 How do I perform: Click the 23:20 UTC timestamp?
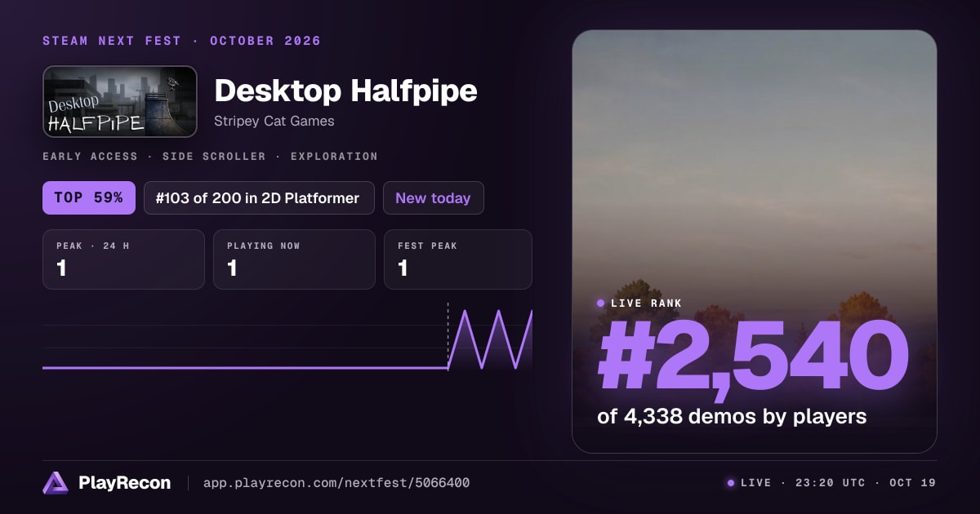(x=829, y=483)
